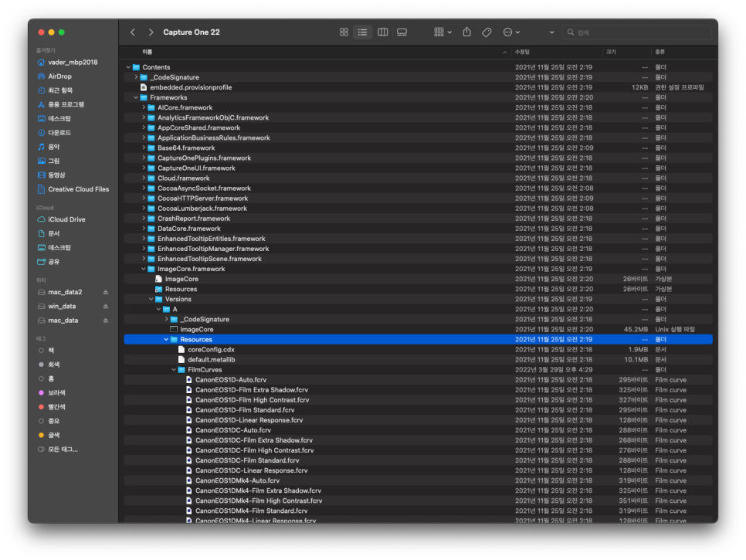Eject the mac_data2 volume

click(106, 292)
